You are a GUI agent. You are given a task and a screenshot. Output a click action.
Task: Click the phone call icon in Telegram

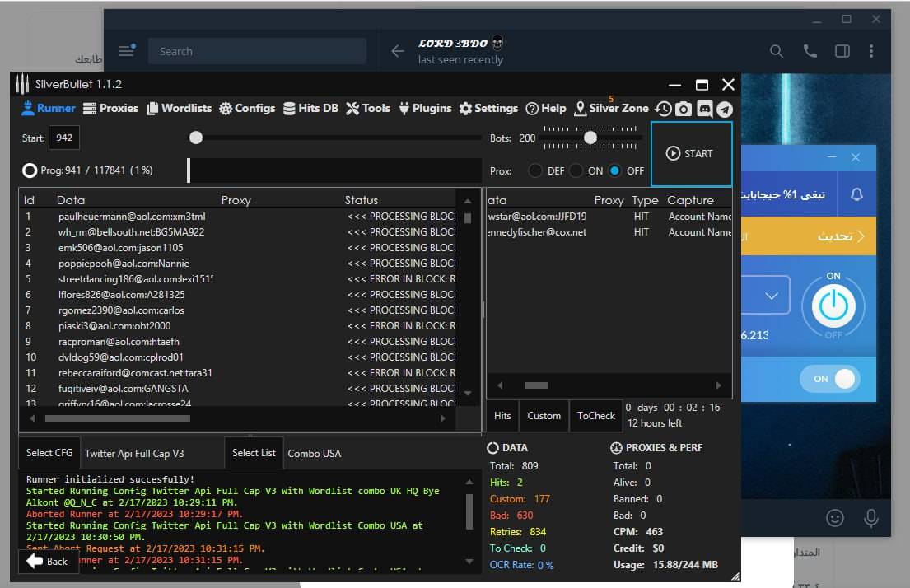click(810, 51)
